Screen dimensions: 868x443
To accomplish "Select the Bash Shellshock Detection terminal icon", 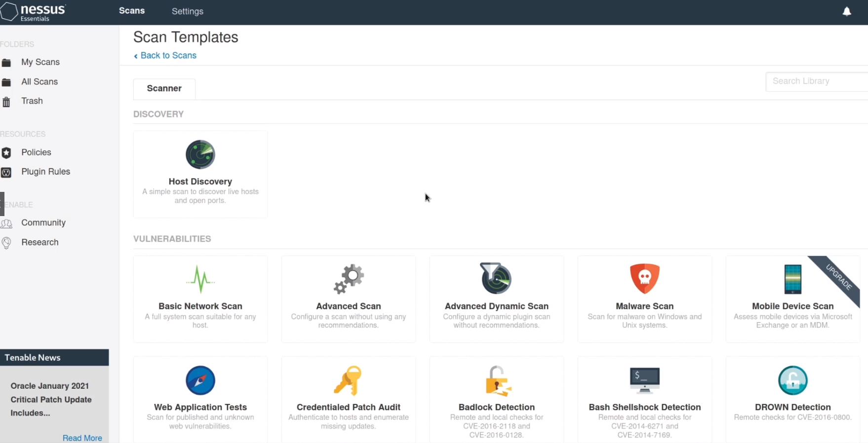I will pos(644,380).
